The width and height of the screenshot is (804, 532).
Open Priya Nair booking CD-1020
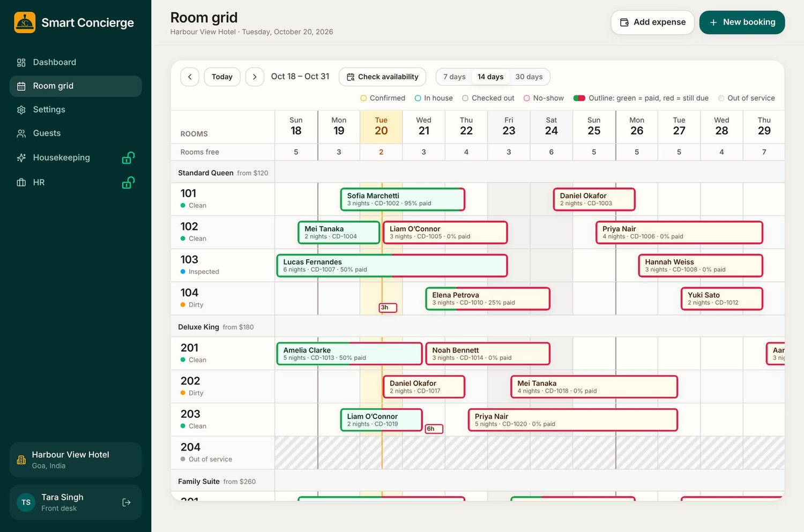click(x=573, y=420)
